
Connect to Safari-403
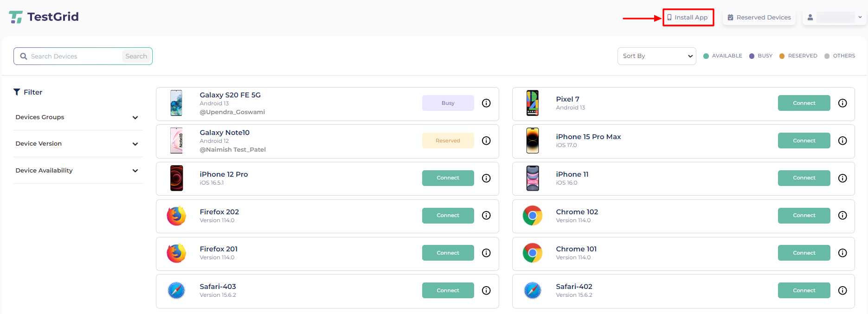point(448,290)
